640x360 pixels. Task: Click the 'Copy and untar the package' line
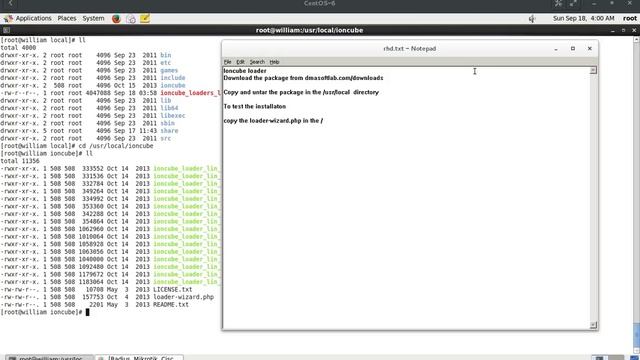[x=301, y=92]
